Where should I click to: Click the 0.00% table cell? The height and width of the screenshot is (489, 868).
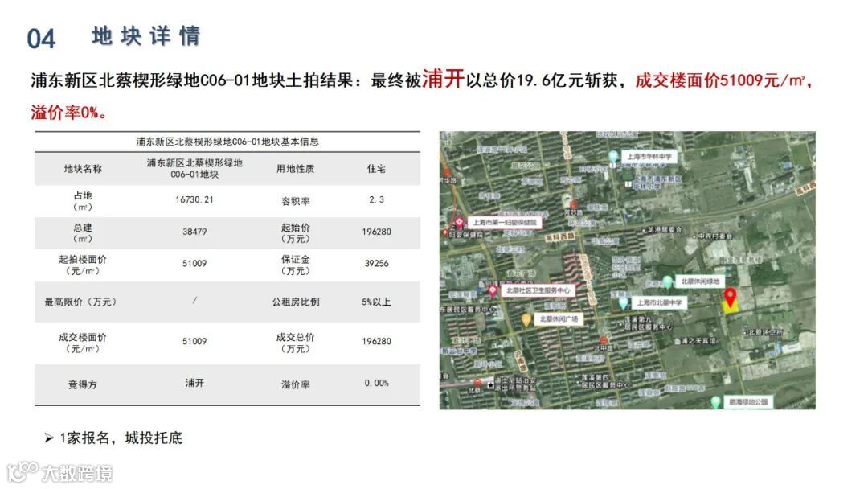coord(376,383)
